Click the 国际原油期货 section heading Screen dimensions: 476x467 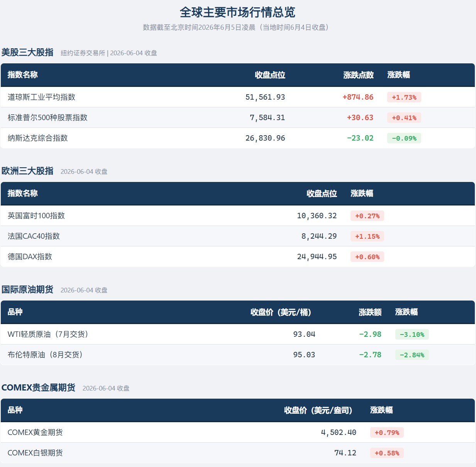pyautogui.click(x=27, y=289)
